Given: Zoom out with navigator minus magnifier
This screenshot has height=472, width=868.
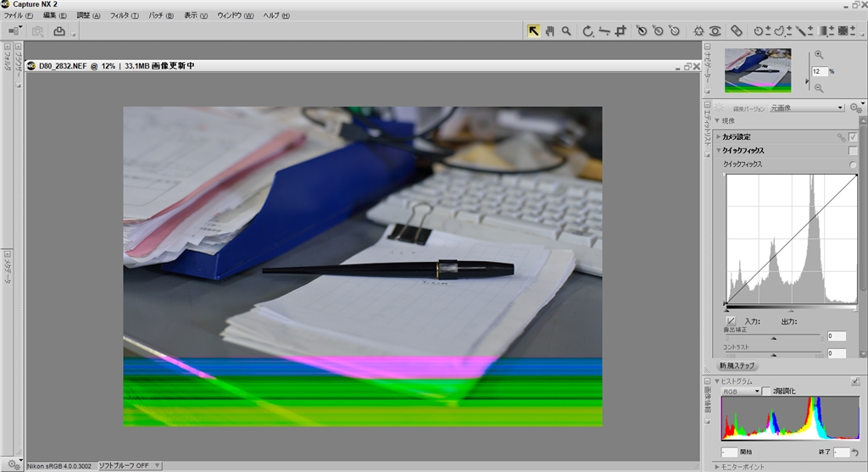Looking at the screenshot, I should 819,88.
